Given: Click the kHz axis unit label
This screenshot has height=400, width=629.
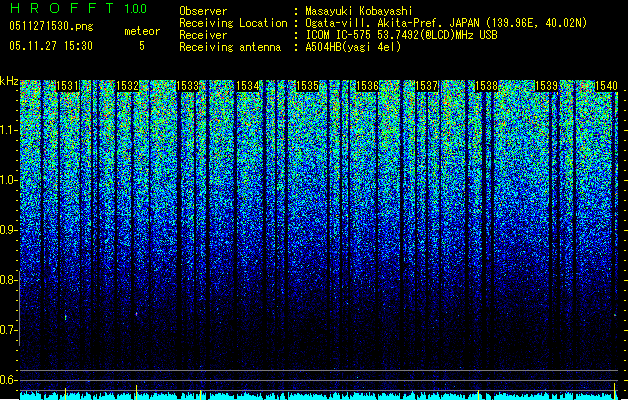Looking at the screenshot, I should pos(9,81).
